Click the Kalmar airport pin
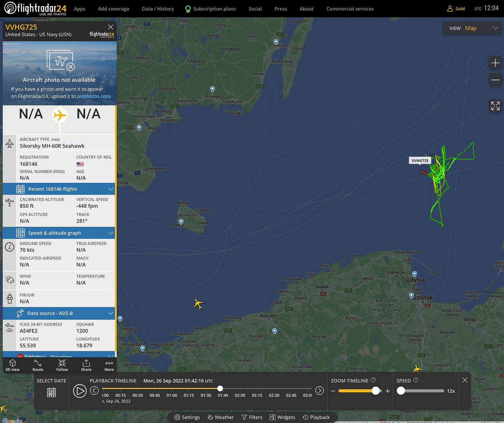The image size is (504, 423). [x=276, y=42]
